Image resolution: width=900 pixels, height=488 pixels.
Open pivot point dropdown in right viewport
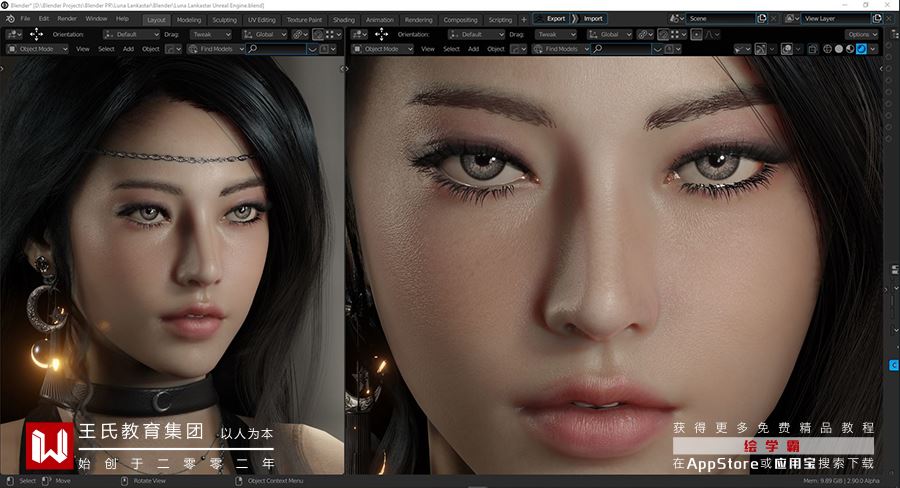tap(645, 34)
